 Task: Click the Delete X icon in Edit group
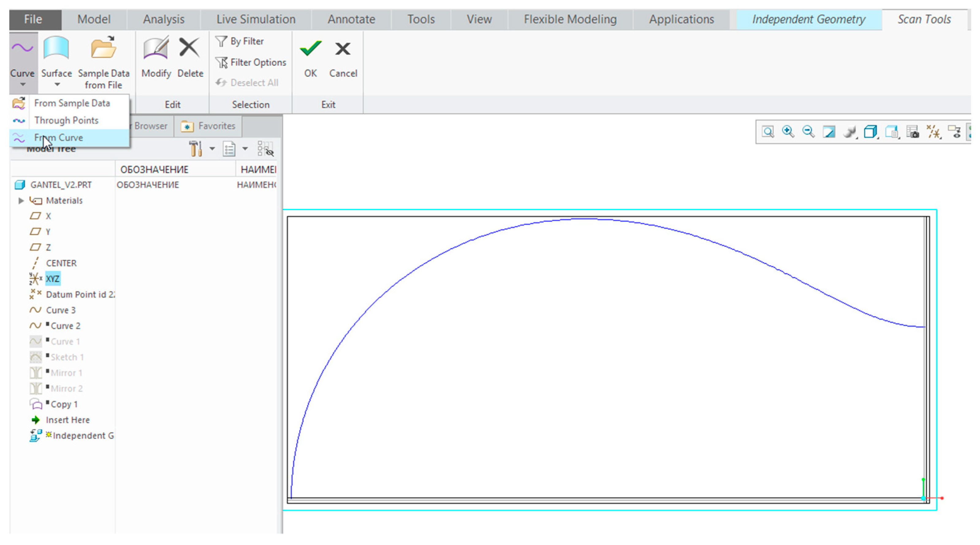tap(190, 57)
